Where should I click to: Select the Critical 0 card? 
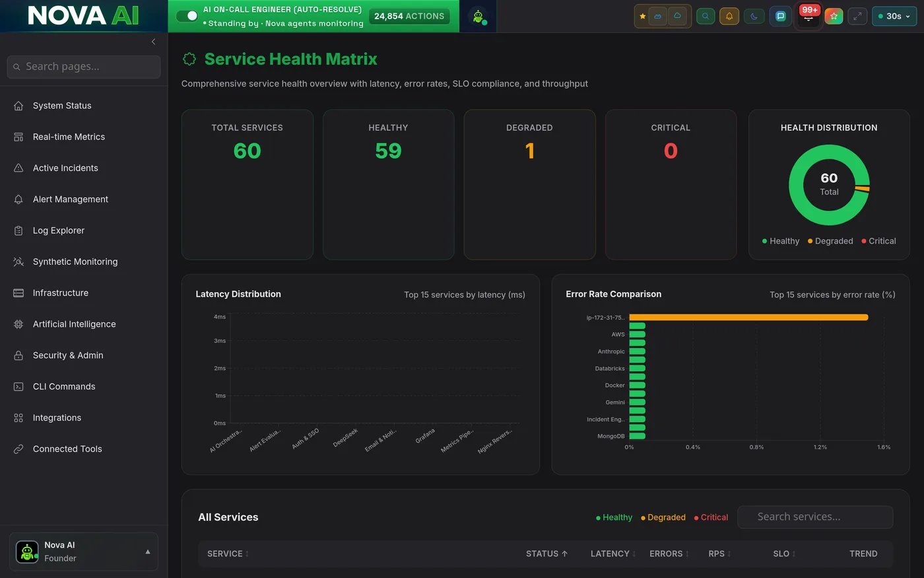coord(671,184)
